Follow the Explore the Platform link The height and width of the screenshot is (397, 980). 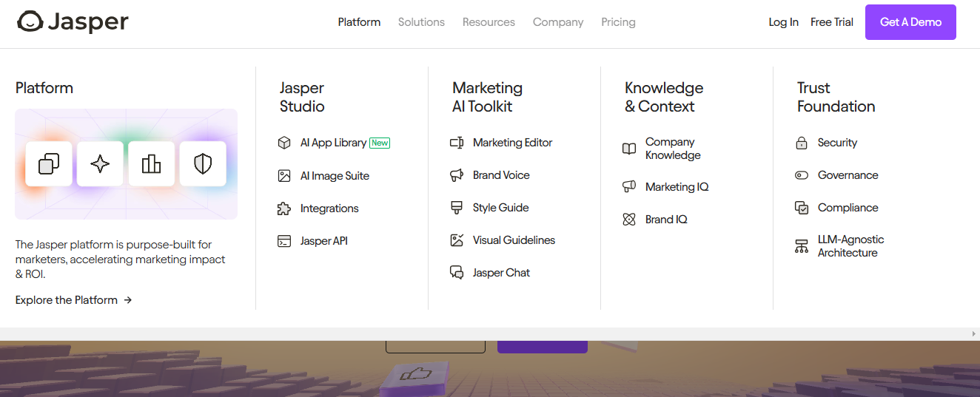[x=73, y=300]
